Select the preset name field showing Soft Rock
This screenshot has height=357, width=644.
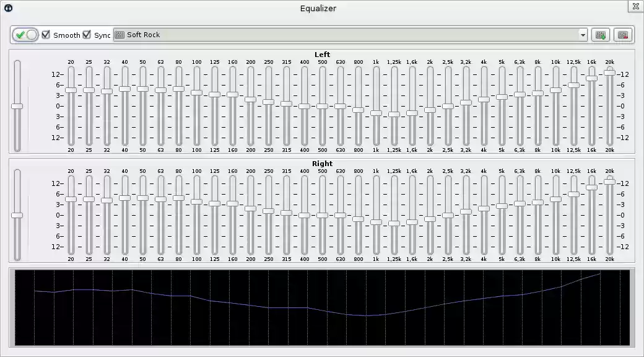tap(248, 35)
